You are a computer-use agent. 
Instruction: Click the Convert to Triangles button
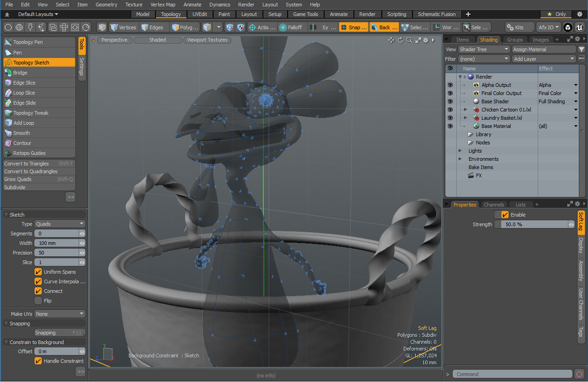27,163
